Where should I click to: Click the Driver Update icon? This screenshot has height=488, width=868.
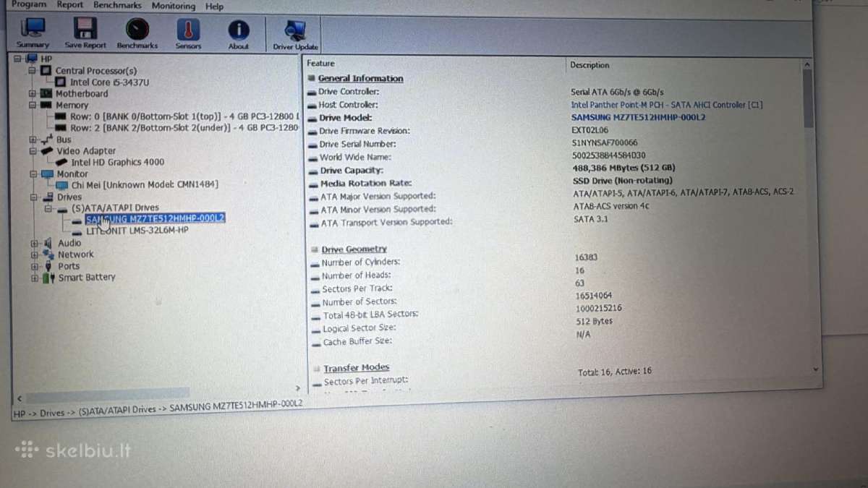coord(295,35)
